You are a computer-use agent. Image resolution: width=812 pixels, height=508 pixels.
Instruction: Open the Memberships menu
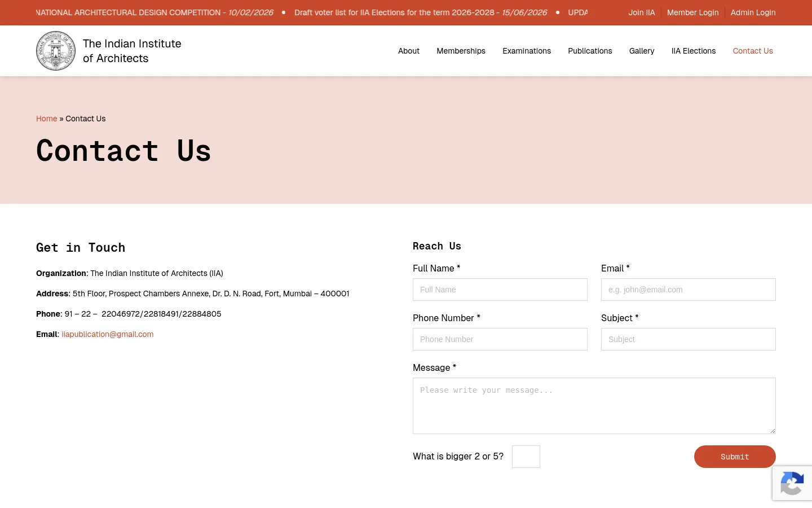(461, 51)
